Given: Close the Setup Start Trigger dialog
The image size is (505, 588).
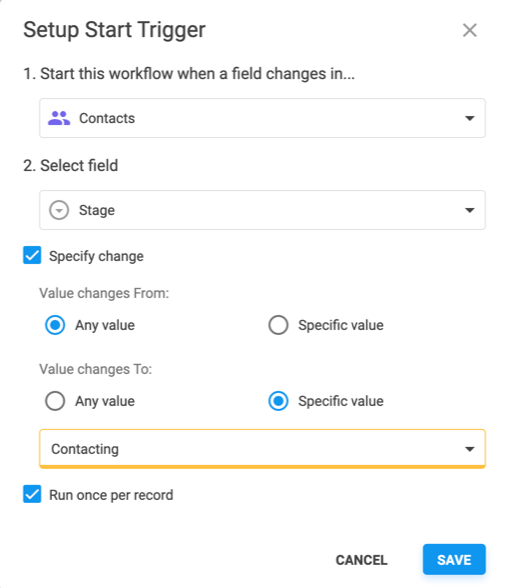Looking at the screenshot, I should click(469, 30).
